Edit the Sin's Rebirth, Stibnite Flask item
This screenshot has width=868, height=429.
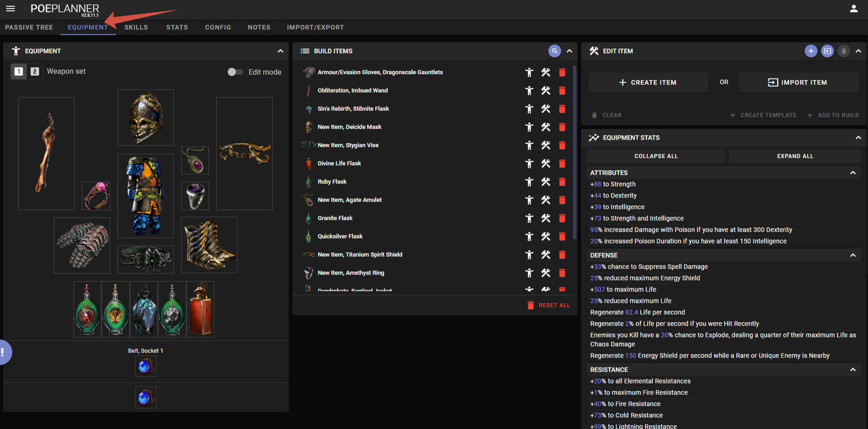546,109
